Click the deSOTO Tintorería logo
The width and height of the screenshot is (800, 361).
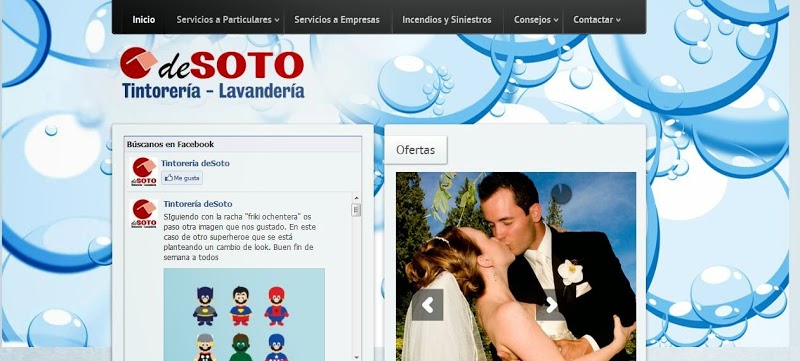click(212, 72)
